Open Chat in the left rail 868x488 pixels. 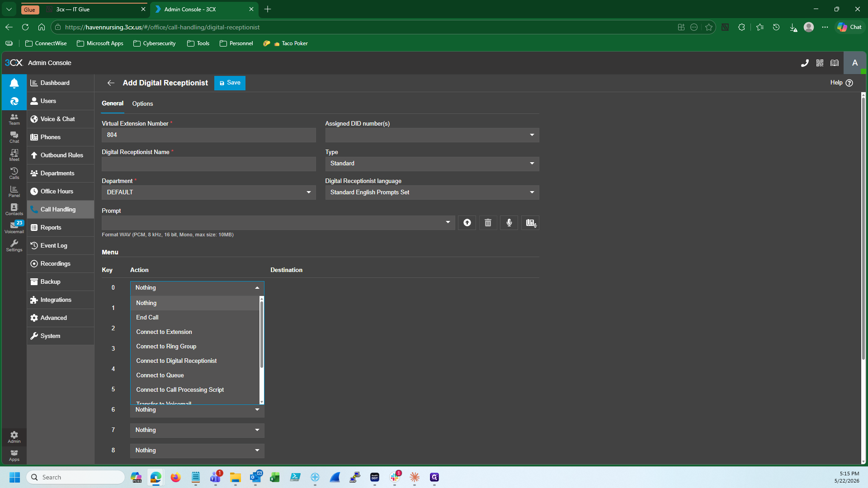click(x=14, y=137)
